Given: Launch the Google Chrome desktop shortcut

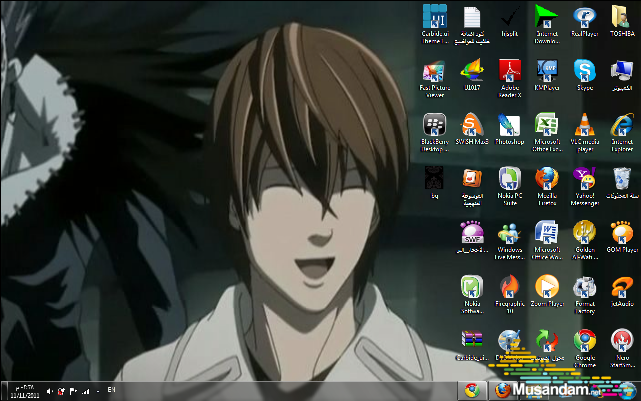Looking at the screenshot, I should [585, 348].
